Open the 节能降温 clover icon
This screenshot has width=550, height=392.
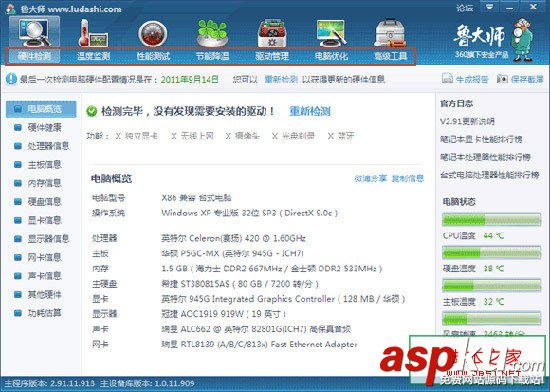[x=212, y=33]
